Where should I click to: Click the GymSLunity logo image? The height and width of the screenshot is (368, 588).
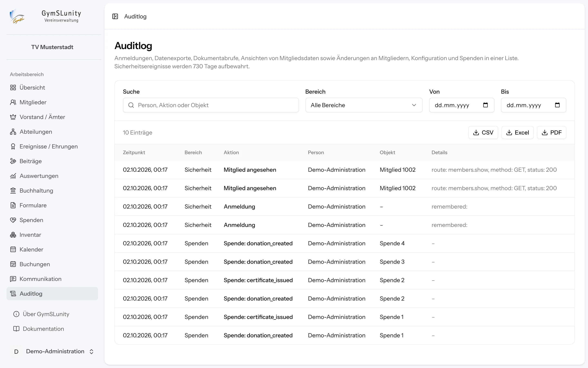click(x=17, y=16)
